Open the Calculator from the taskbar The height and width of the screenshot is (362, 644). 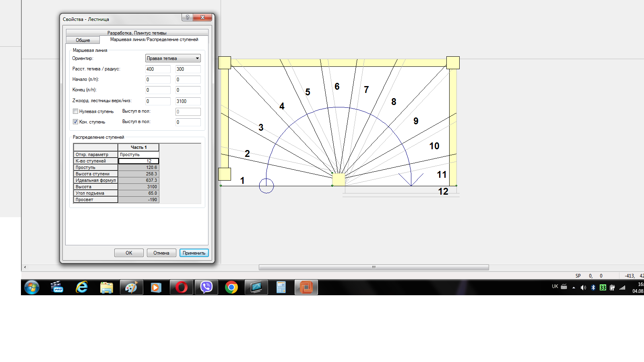coord(281,287)
